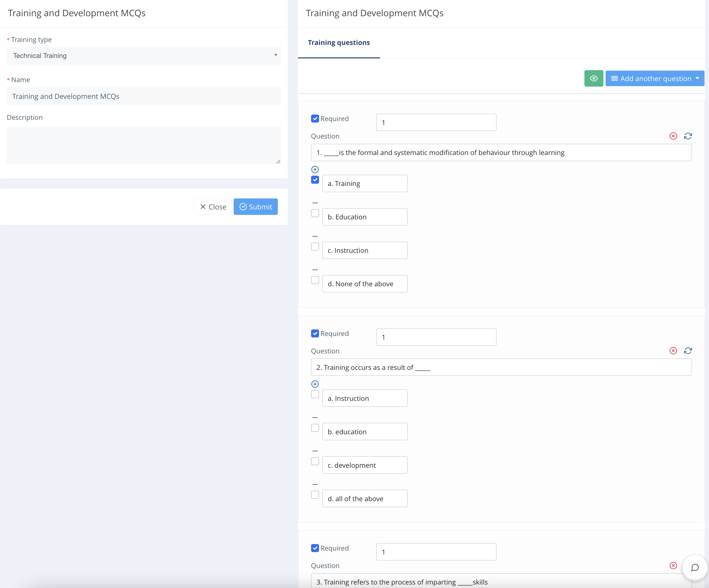Delete question 2 with red X icon
This screenshot has height=588, width=709.
(x=673, y=351)
